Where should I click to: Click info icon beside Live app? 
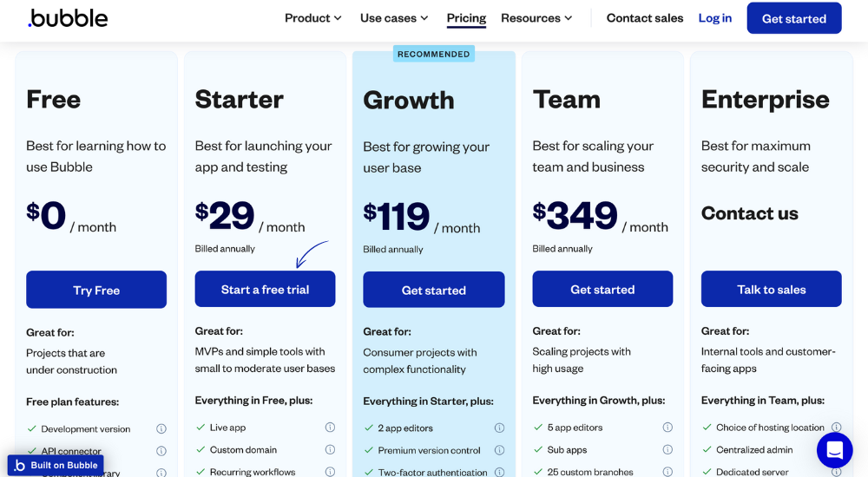pos(330,428)
